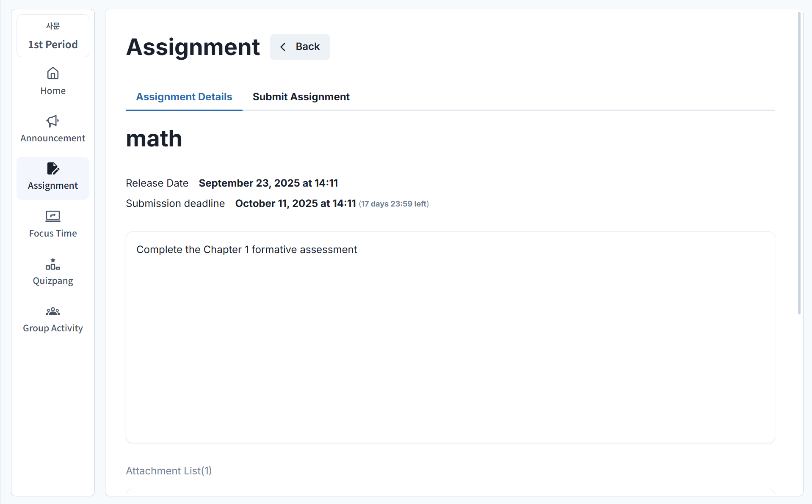Click the remaining time text beside deadline
The height and width of the screenshot is (504, 812).
394,204
